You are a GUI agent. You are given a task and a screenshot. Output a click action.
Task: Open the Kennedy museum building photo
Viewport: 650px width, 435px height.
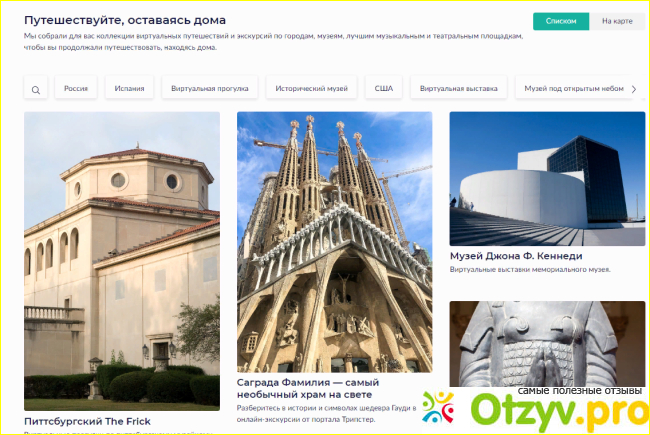[546, 178]
